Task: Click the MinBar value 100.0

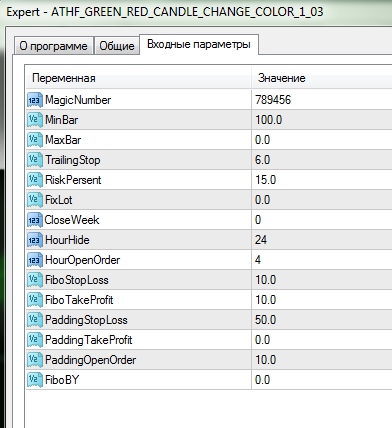Action: point(269,120)
